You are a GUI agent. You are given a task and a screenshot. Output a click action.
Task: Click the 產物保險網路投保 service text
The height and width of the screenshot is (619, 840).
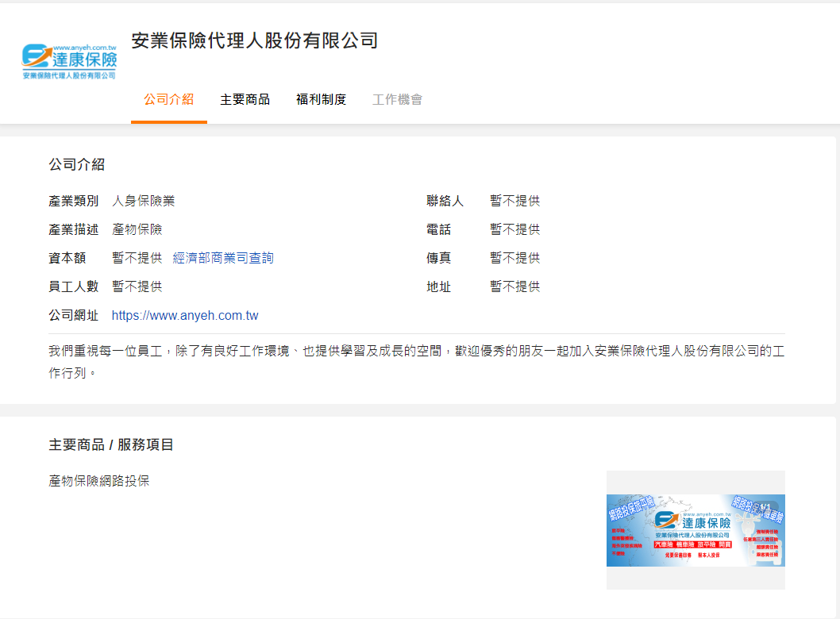pyautogui.click(x=98, y=481)
